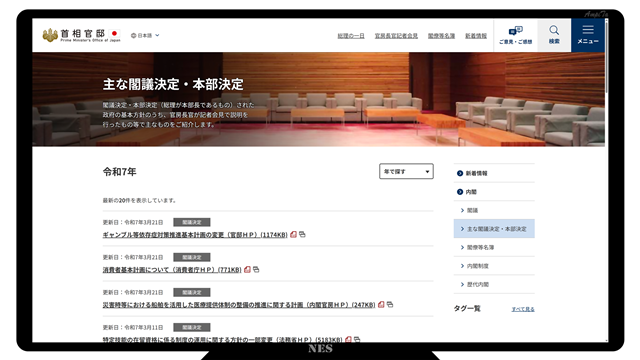This screenshot has width=640, height=360.
Task: Open 閣僚等名簿 in header navigation
Action: click(441, 36)
